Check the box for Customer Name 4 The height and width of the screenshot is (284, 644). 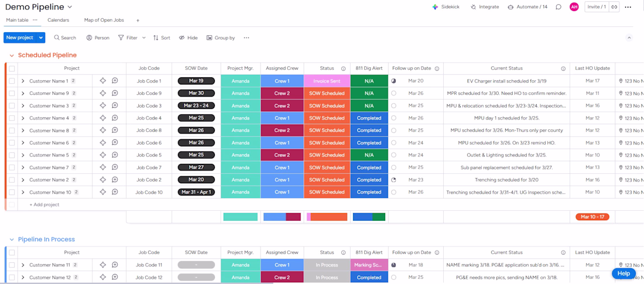(12, 118)
